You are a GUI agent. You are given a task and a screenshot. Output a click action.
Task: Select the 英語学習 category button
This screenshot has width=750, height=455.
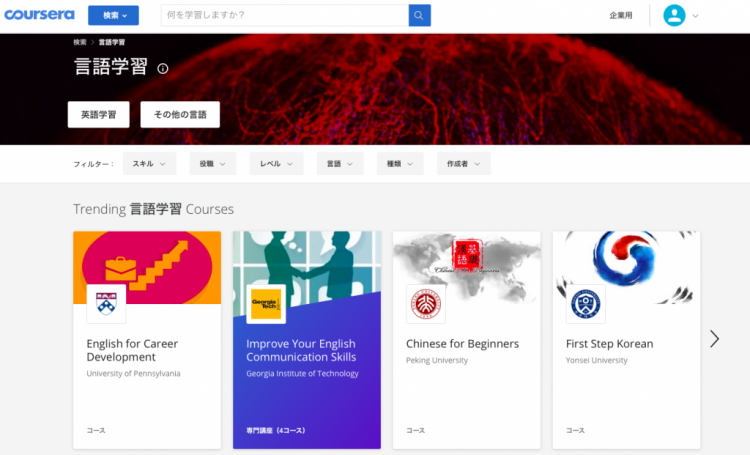99,114
